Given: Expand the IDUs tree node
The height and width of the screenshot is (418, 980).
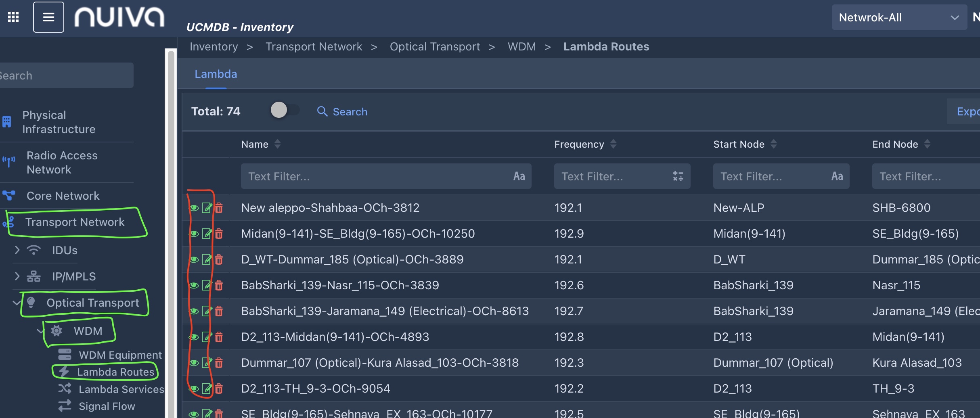Looking at the screenshot, I should click(x=17, y=250).
